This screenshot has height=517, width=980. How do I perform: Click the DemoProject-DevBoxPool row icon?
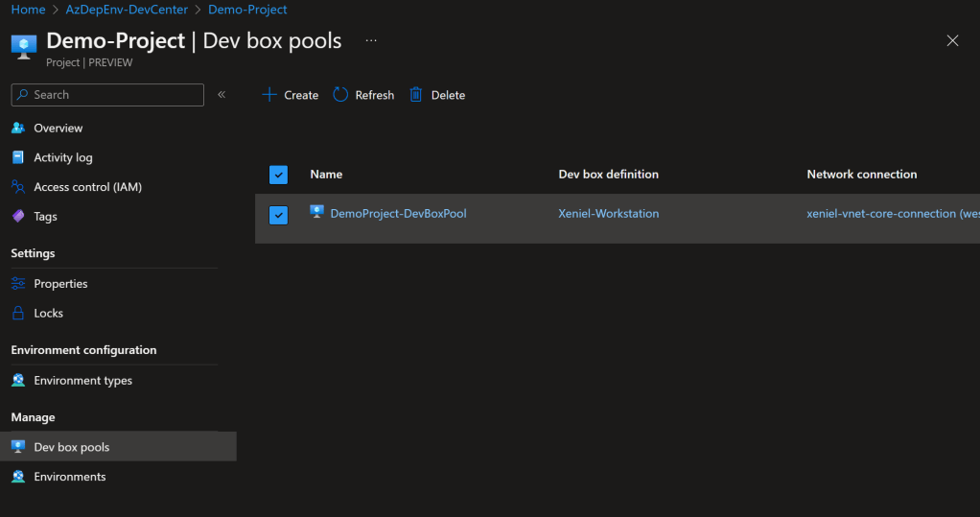(317, 213)
